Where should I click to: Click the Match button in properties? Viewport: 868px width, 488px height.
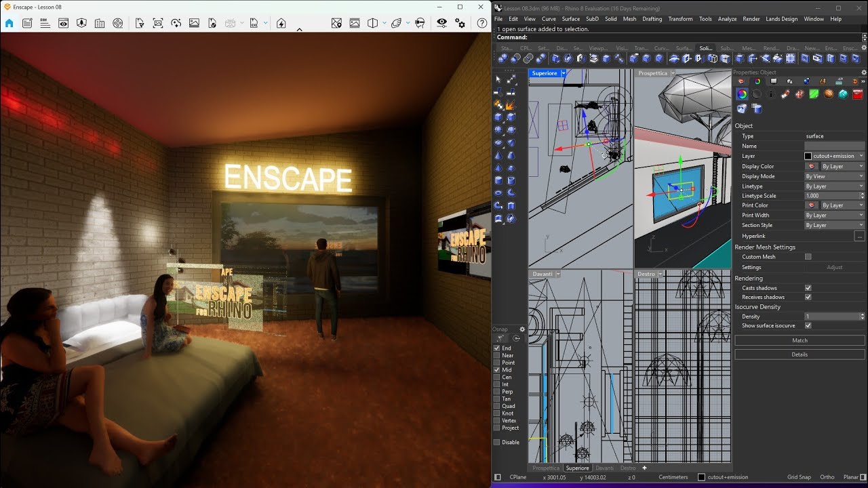800,340
